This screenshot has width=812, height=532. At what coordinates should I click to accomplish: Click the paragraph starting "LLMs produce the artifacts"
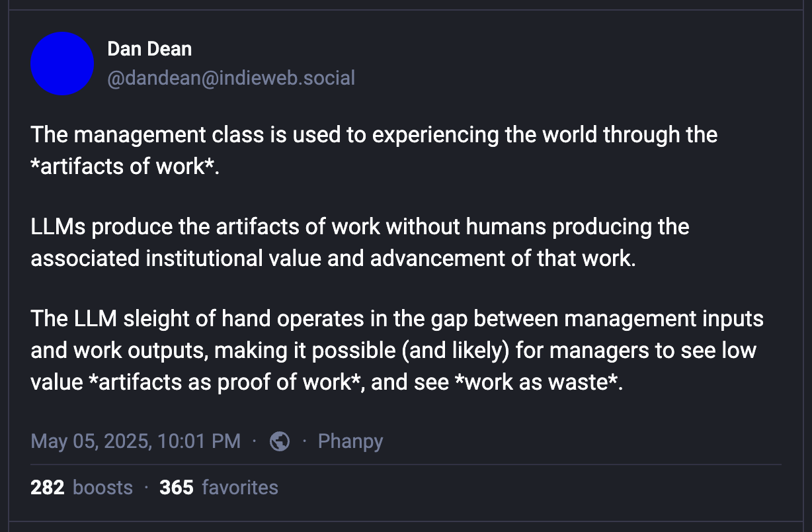pos(360,242)
